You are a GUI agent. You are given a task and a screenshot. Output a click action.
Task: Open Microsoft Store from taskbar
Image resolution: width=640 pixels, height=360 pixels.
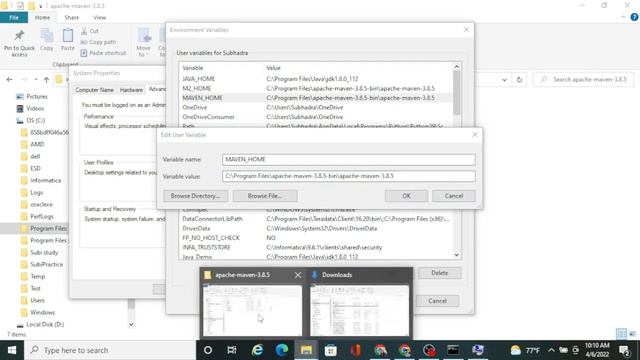[x=331, y=350]
